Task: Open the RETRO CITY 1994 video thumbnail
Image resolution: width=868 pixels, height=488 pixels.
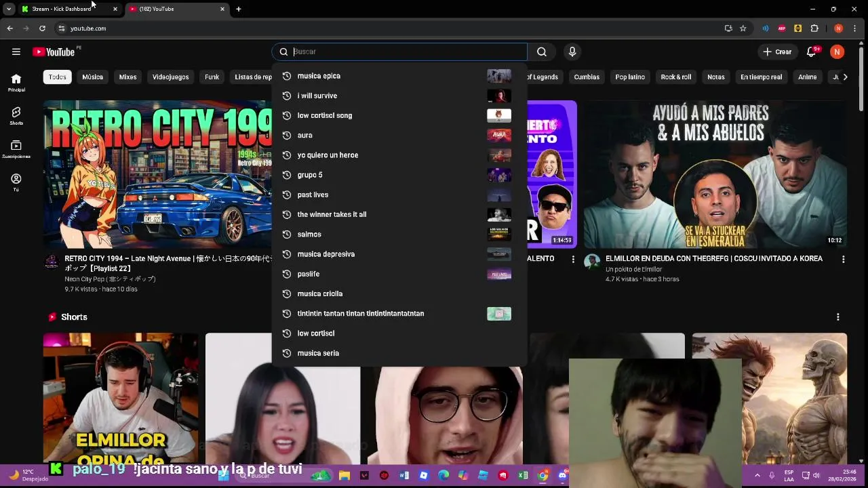Action: [157, 174]
